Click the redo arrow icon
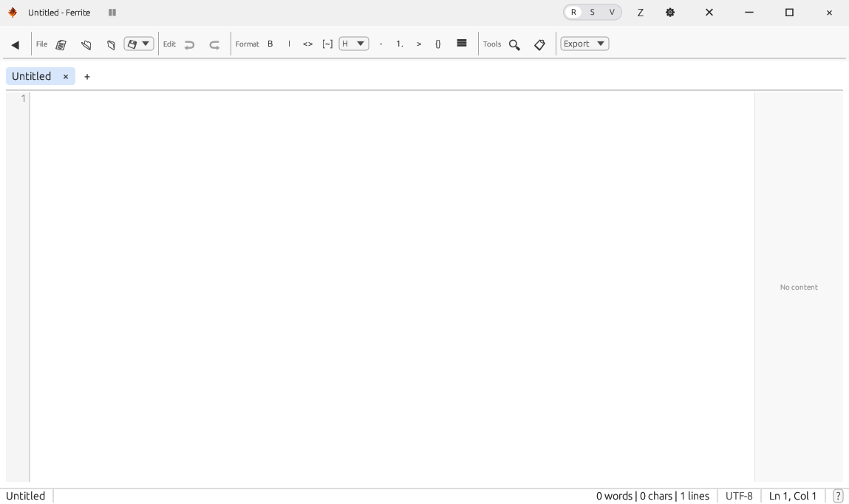Viewport: 849px width, 504px height. click(214, 44)
